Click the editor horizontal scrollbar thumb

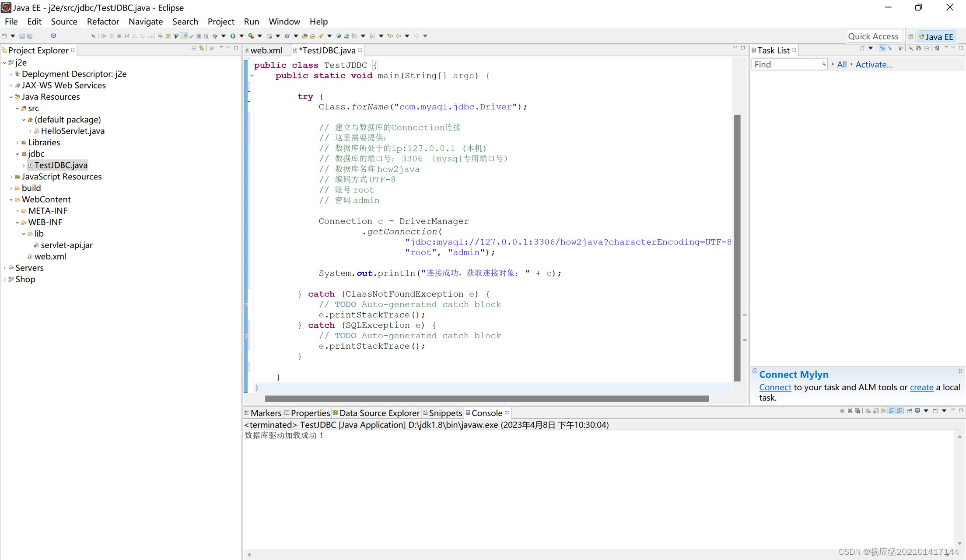point(486,399)
